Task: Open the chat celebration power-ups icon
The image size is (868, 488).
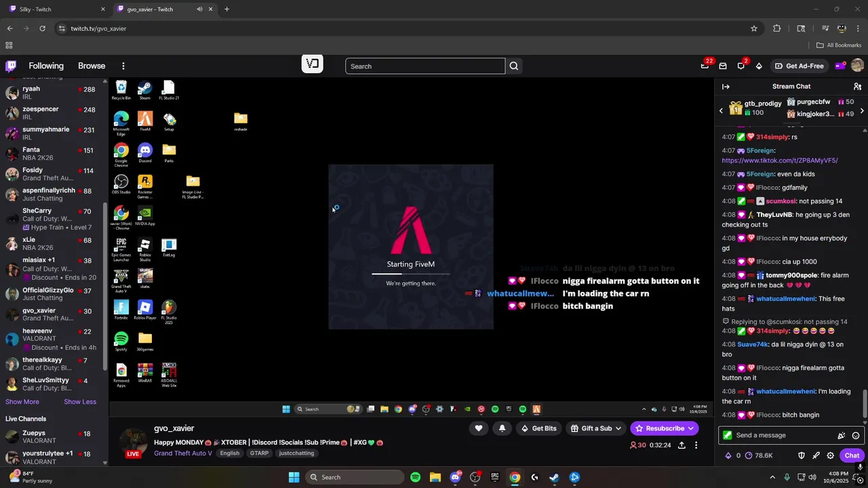Action: coord(842,435)
